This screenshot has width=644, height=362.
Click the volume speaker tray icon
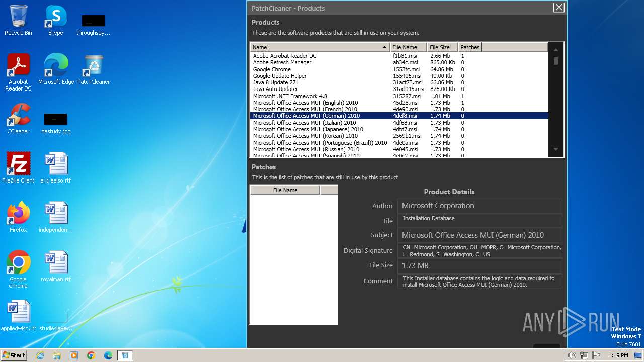click(572, 355)
